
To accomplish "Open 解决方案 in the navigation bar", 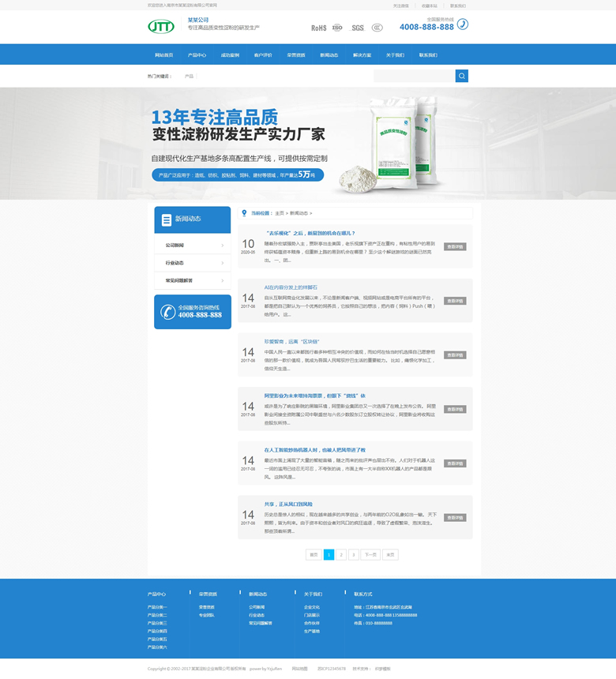I will tap(362, 55).
